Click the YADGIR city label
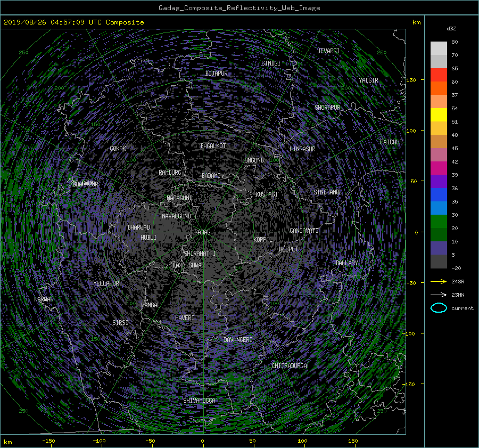Image resolution: width=479 pixels, height=448 pixels. pos(368,80)
